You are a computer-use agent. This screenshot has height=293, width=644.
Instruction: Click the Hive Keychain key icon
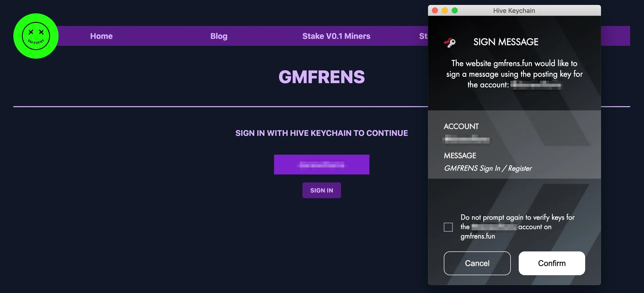point(450,42)
